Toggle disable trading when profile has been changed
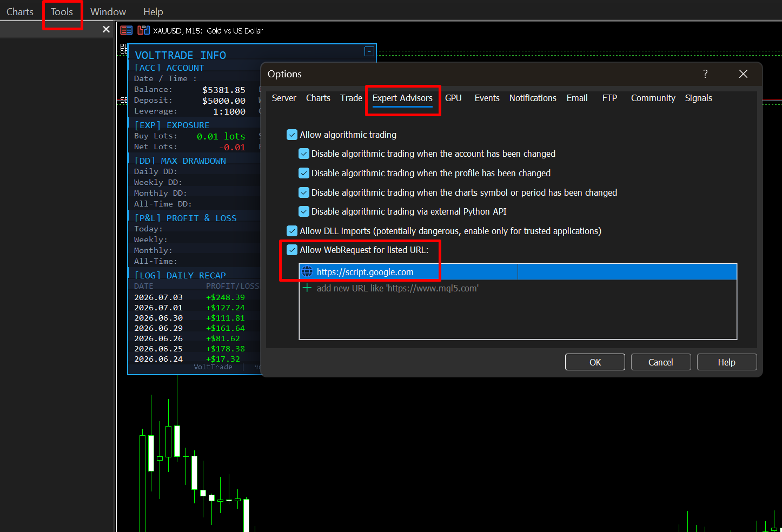Screen dimensions: 782x532 (x=304, y=173)
